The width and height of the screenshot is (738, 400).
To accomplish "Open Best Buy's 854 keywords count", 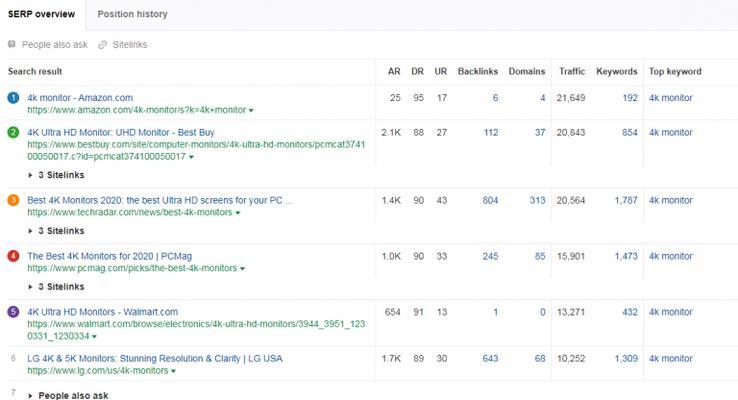I will coord(630,133).
